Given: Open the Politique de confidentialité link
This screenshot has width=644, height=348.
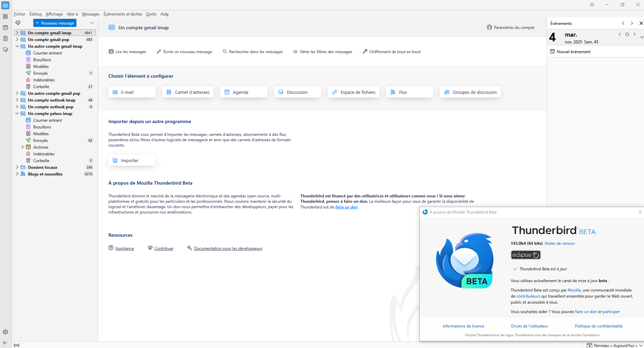Looking at the screenshot, I should pos(599,326).
